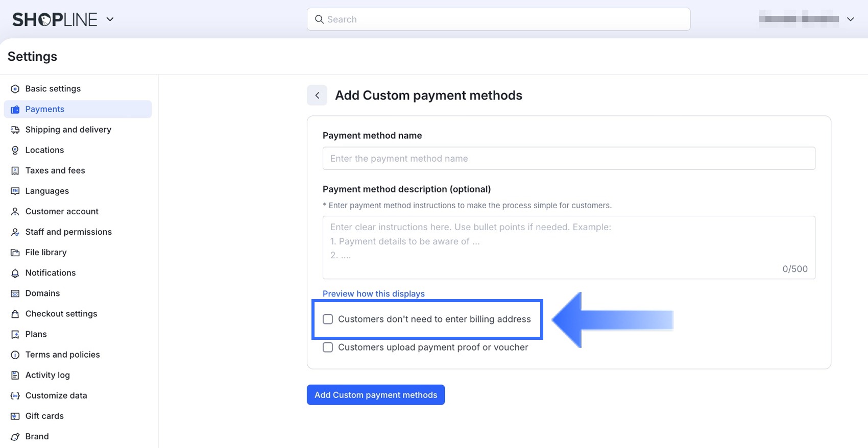This screenshot has height=448, width=868.
Task: Click Add Custom payment methods button
Action: (376, 395)
